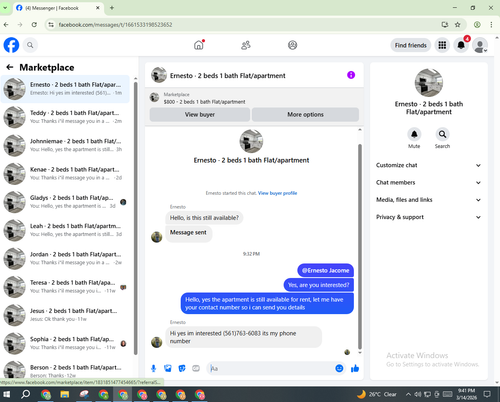This screenshot has width=500, height=402.
Task: Open the weather widget 26°C Clear
Action: coord(376,394)
